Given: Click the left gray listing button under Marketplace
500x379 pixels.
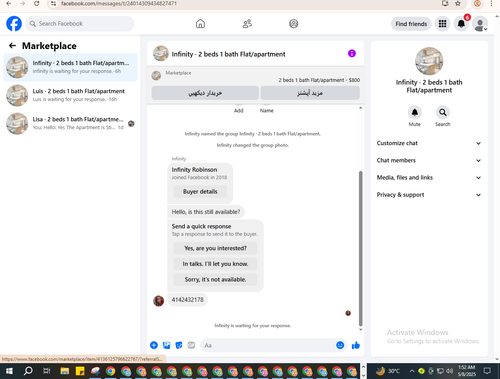Looking at the screenshot, I should pos(205,93).
